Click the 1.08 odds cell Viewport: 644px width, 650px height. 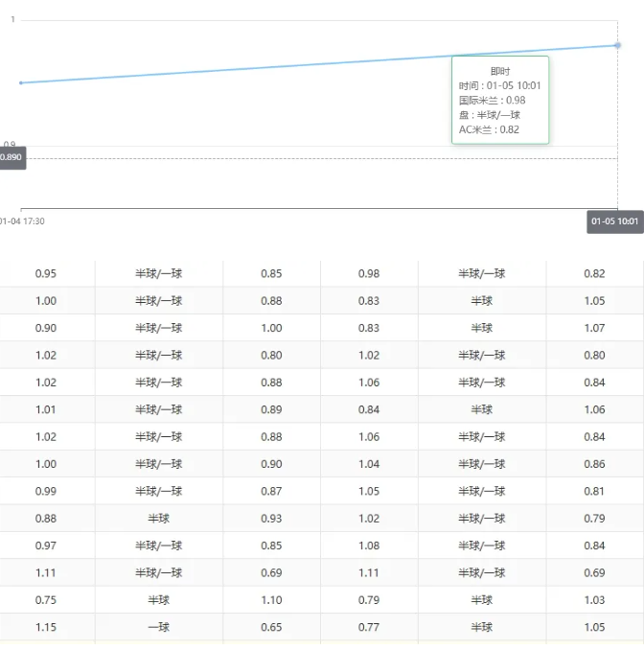[369, 546]
